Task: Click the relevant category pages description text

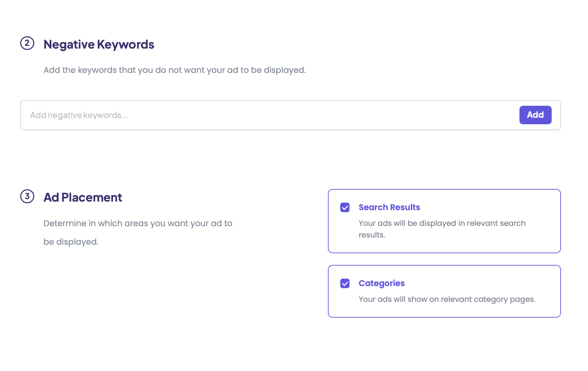Action: (447, 299)
